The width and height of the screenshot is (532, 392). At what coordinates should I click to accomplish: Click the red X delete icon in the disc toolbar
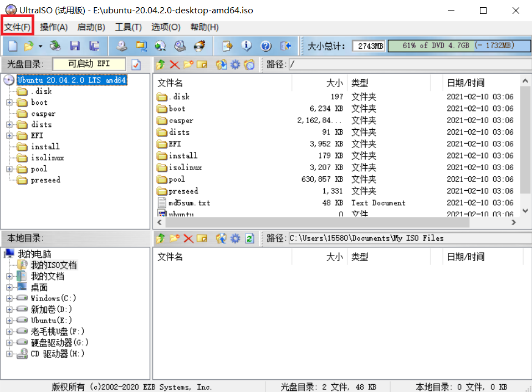[175, 64]
